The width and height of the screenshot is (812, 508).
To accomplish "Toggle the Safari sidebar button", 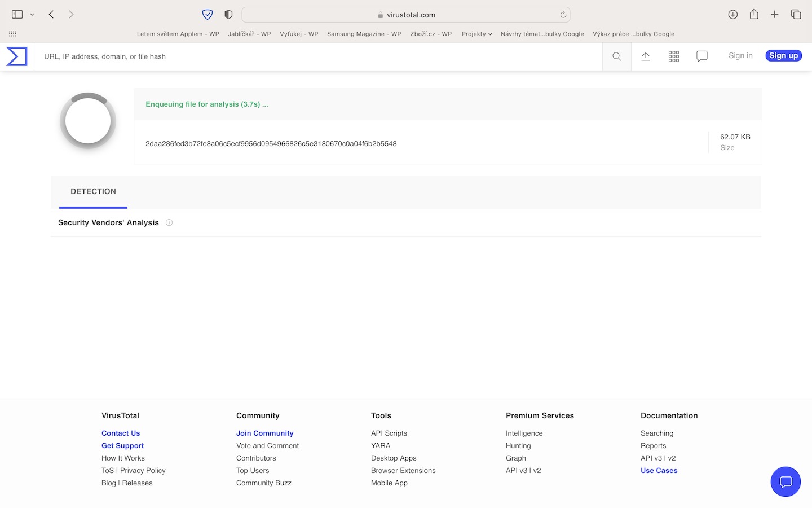I will (17, 15).
